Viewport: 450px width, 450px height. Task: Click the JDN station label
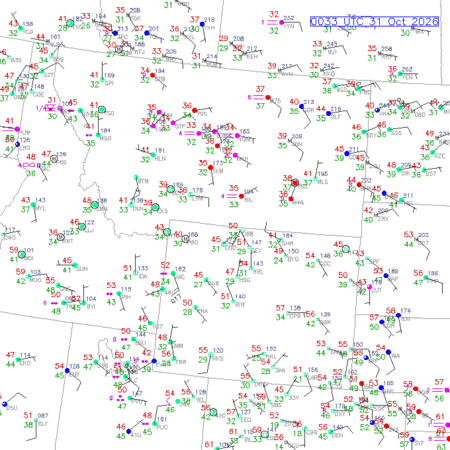[297, 144]
